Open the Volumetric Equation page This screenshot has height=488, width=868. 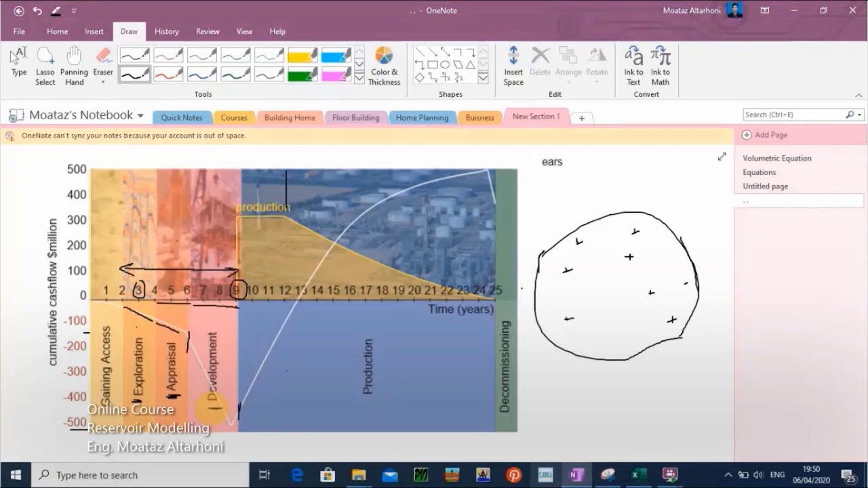pyautogui.click(x=777, y=158)
